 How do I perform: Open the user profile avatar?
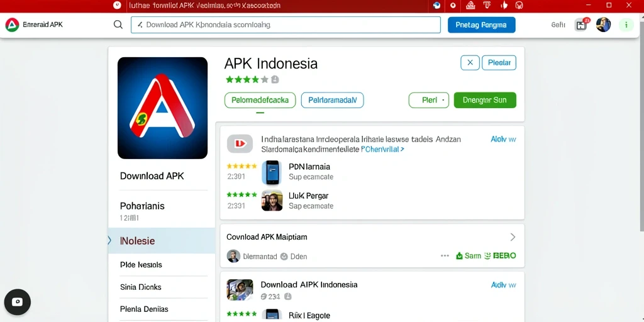point(603,25)
